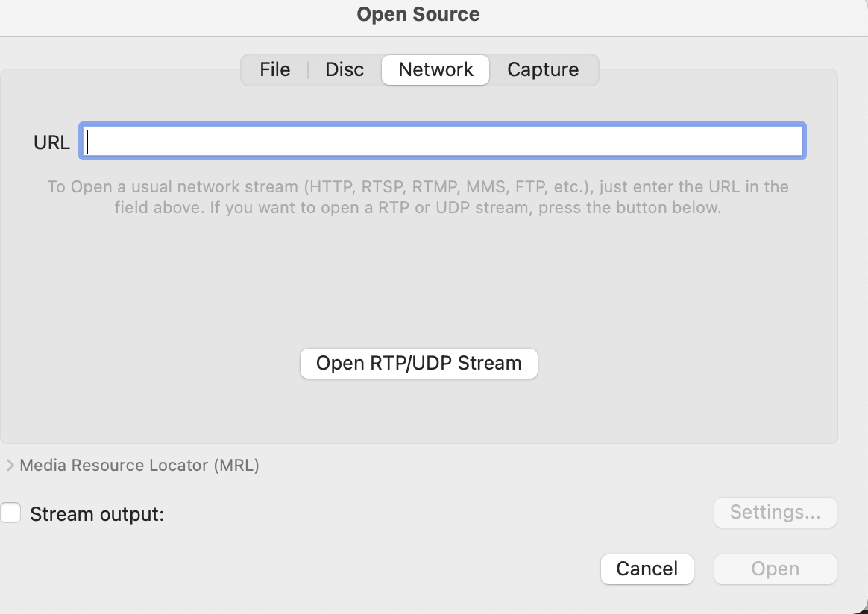Click the Open button
Image resolution: width=868 pixels, height=614 pixels.
775,569
